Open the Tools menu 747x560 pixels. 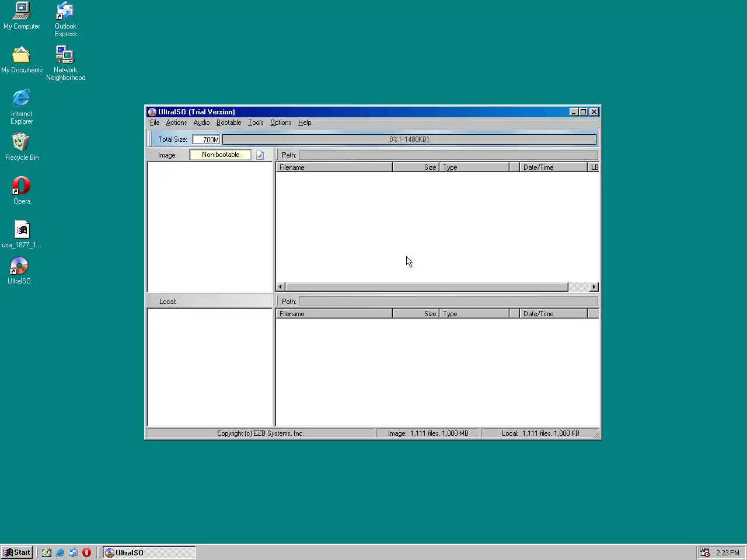click(x=256, y=123)
